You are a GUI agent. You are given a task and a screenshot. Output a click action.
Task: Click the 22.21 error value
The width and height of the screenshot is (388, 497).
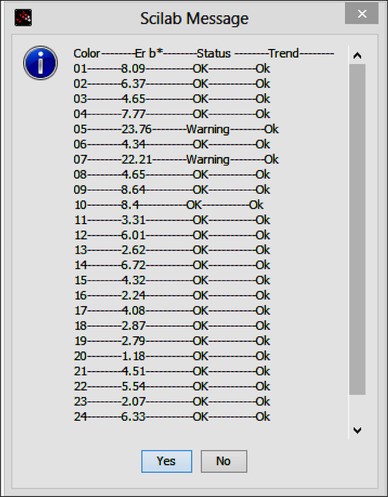coord(136,160)
